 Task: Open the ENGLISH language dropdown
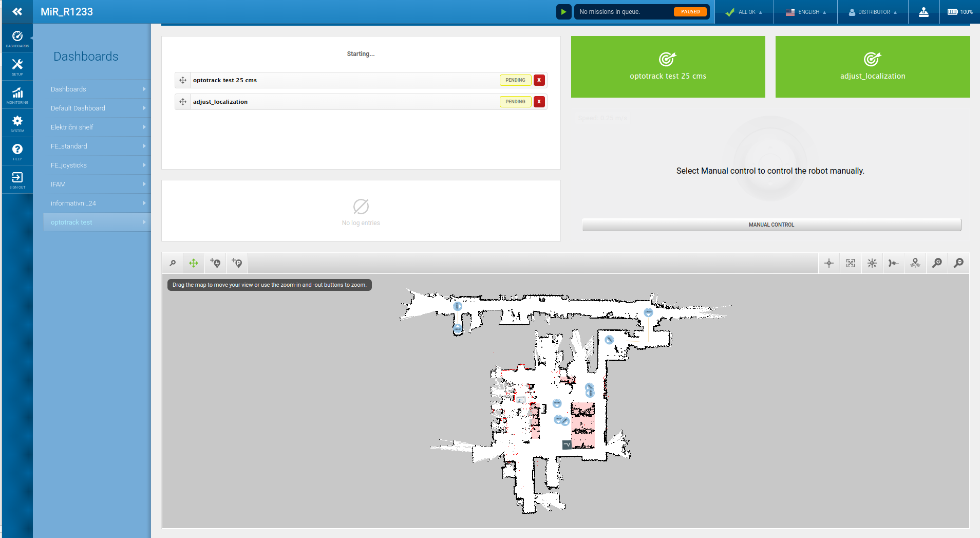[809, 11]
